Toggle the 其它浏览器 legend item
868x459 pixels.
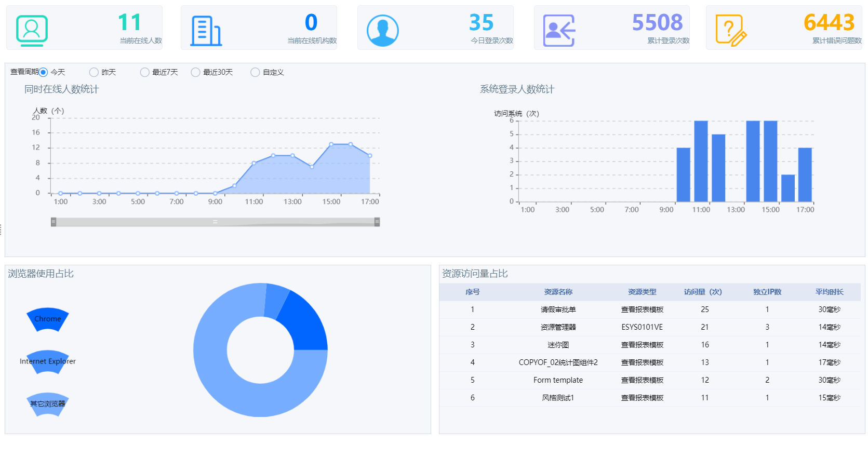pos(47,404)
